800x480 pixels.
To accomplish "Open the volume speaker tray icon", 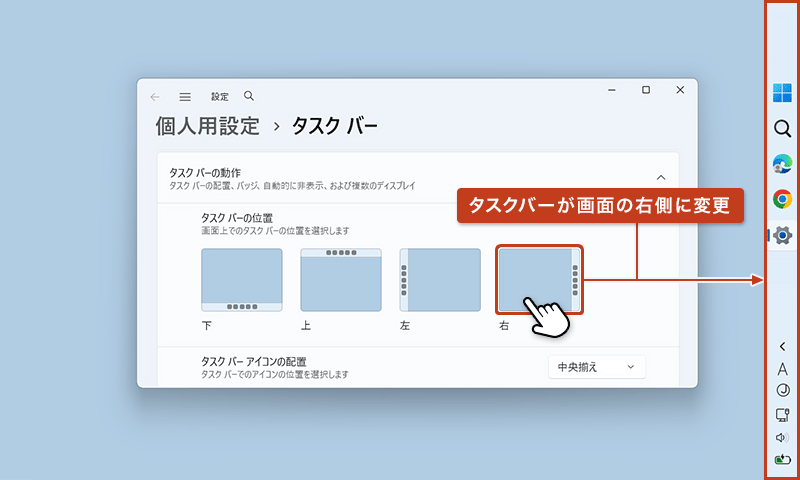I will 782,438.
